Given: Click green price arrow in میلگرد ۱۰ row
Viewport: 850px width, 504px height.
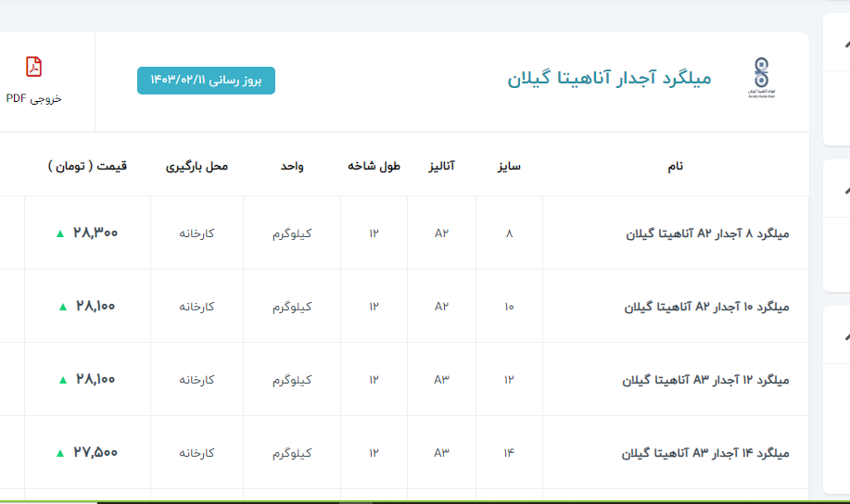Looking at the screenshot, I should pyautogui.click(x=63, y=307).
